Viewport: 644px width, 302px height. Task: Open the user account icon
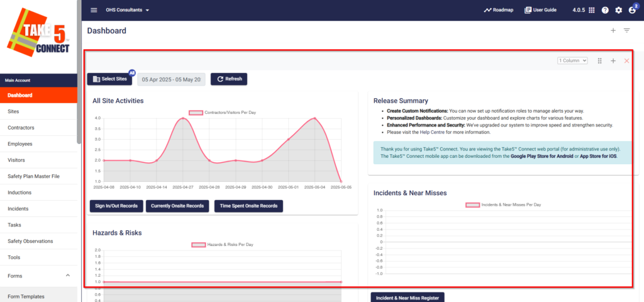632,11
